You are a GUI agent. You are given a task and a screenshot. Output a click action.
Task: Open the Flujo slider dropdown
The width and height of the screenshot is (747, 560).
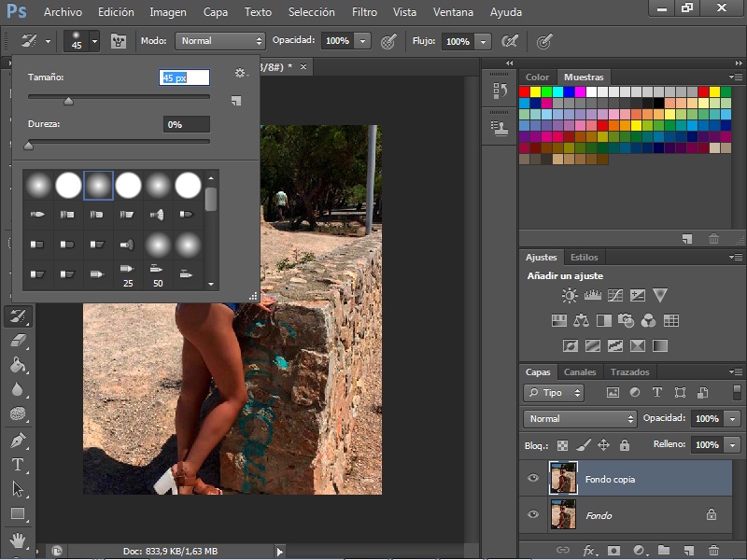483,42
